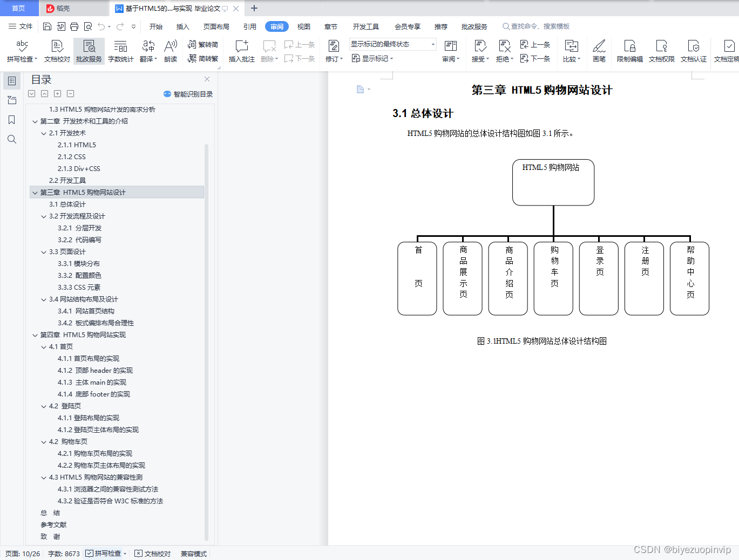This screenshot has height=560, width=739.
Task: Open 文档权限 document permissions
Action: pos(662,51)
